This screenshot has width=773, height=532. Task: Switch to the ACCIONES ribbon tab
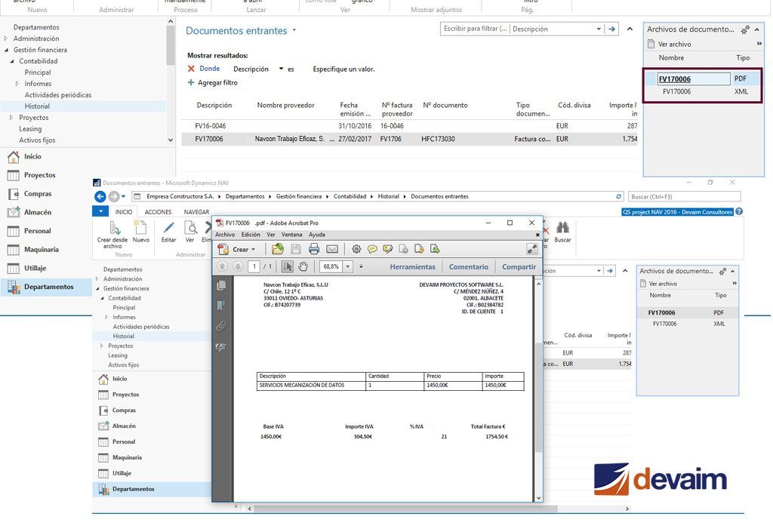(x=158, y=212)
